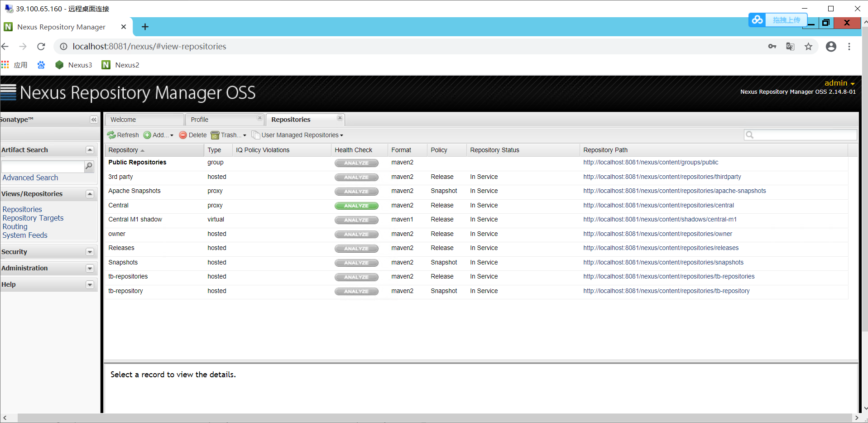Open Repository Targets link

[x=33, y=218]
